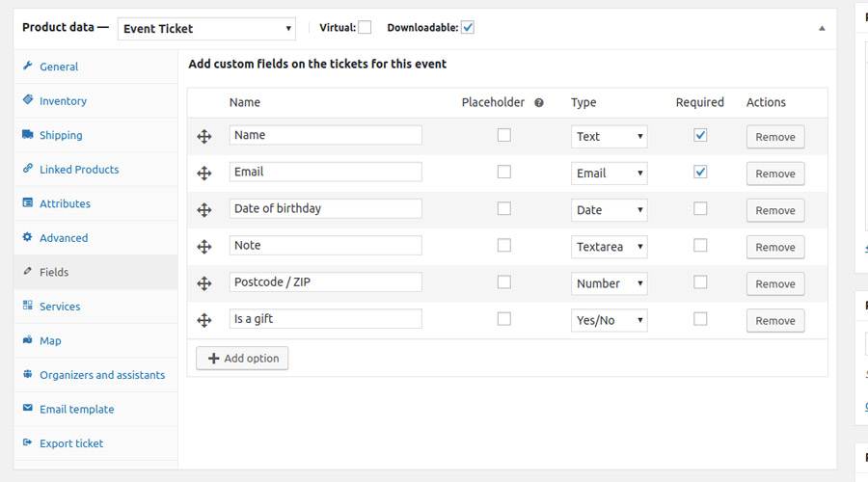Click the Map sidebar icon
This screenshot has height=482, width=868.
click(x=28, y=340)
